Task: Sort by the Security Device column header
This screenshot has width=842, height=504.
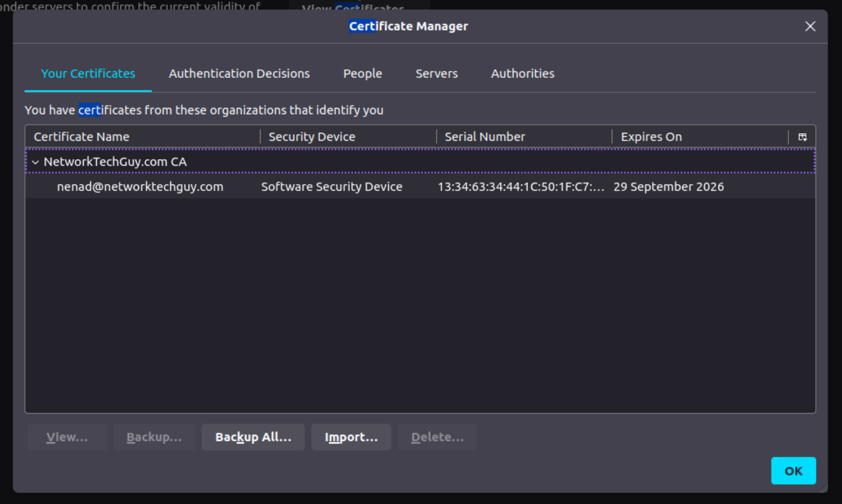Action: pyautogui.click(x=349, y=137)
